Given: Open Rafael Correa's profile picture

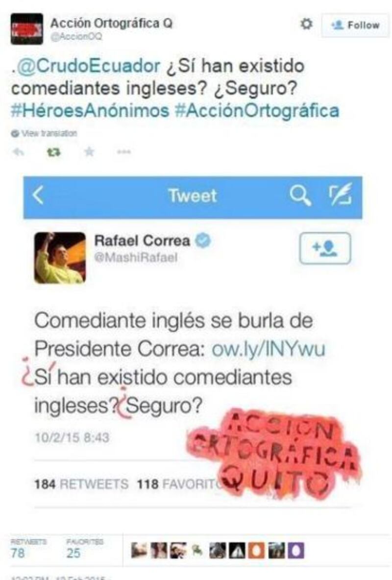Looking at the screenshot, I should tap(60, 258).
